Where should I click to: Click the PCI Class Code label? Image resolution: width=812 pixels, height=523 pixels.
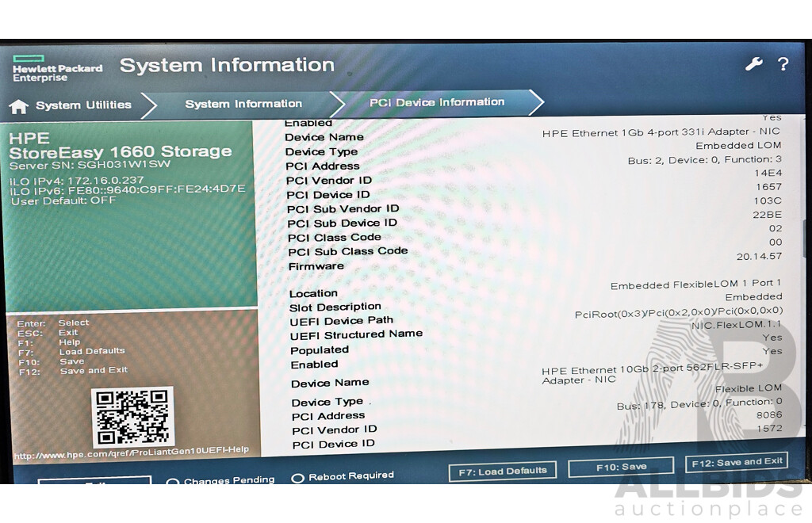coord(335,238)
